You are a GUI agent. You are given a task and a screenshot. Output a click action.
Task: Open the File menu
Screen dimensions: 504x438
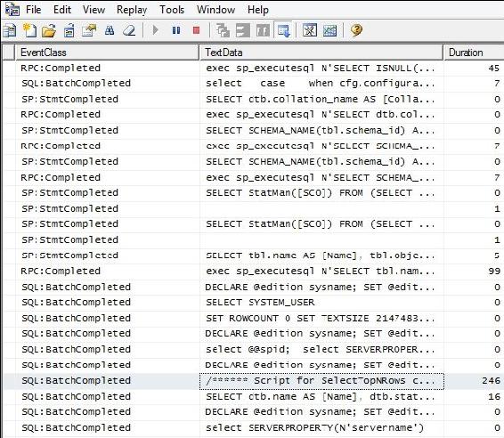(34, 10)
